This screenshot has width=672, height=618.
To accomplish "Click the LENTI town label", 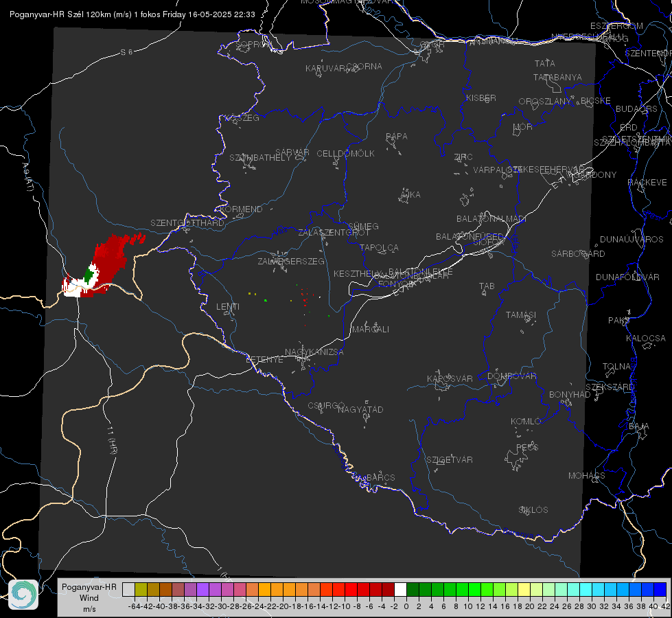I will (x=228, y=307).
